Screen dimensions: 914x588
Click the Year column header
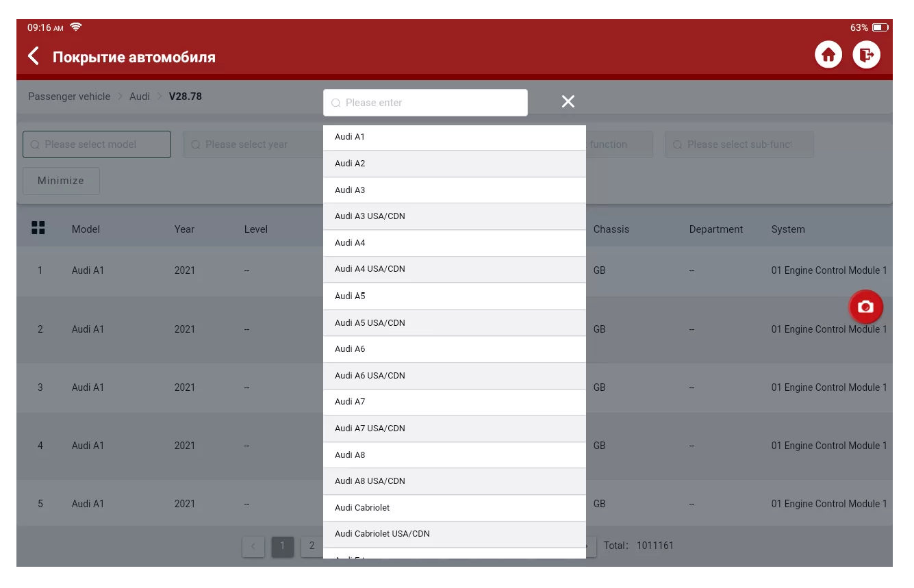click(184, 229)
